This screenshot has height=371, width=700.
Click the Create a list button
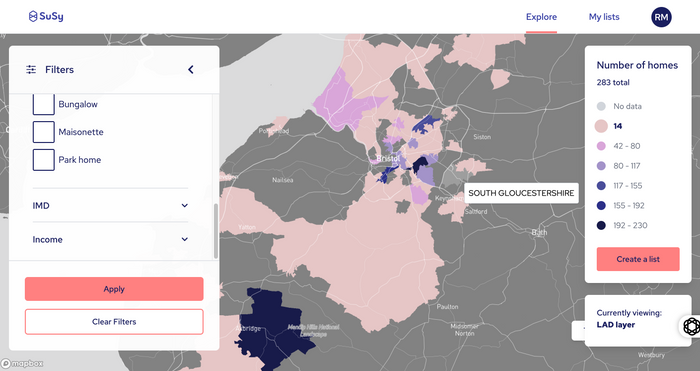coord(638,259)
